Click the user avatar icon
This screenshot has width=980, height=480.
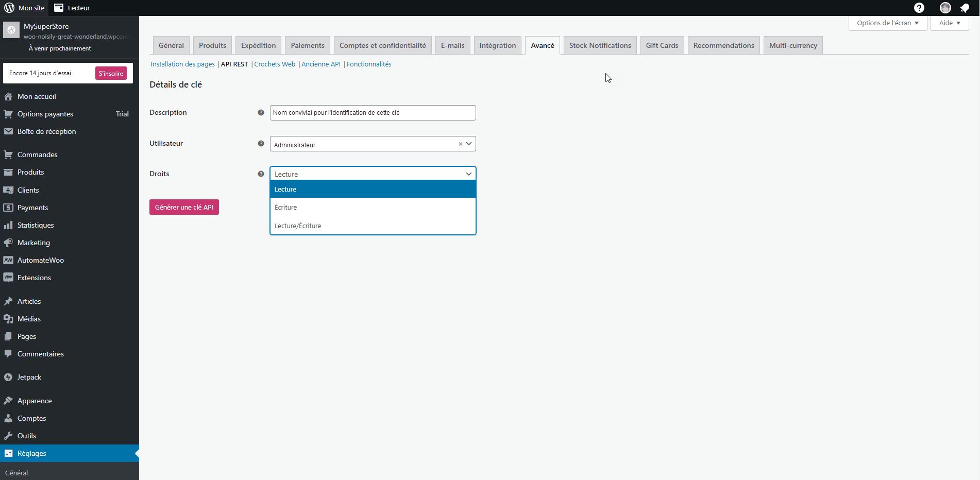tap(945, 8)
